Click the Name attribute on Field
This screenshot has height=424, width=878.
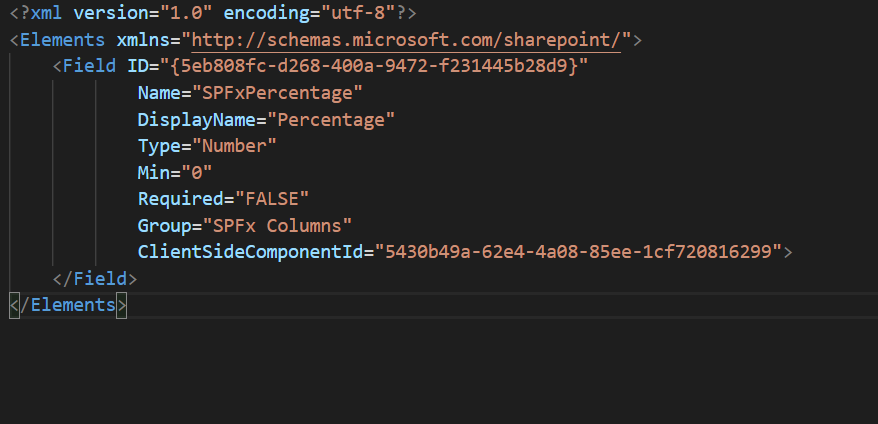coord(160,93)
